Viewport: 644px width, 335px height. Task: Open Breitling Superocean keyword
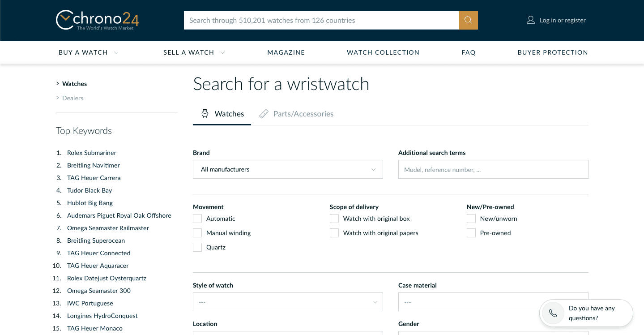click(96, 241)
